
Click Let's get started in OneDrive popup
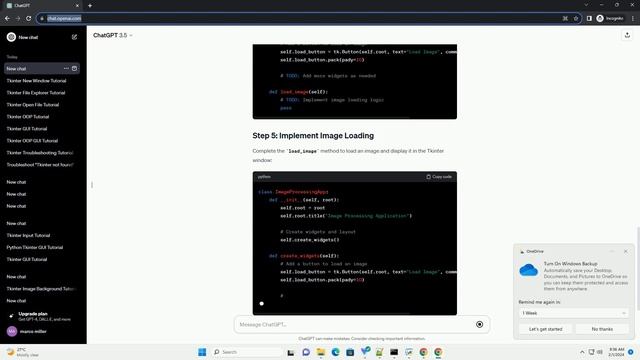pos(545,329)
